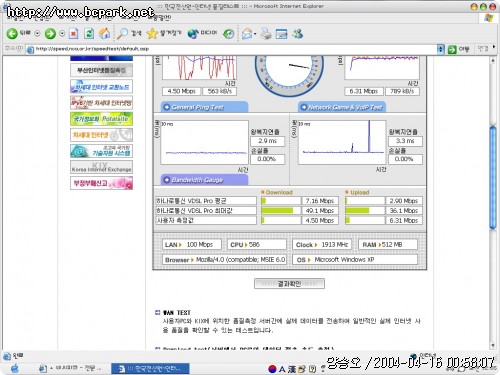Open the technical support system banner

pyautogui.click(x=101, y=151)
